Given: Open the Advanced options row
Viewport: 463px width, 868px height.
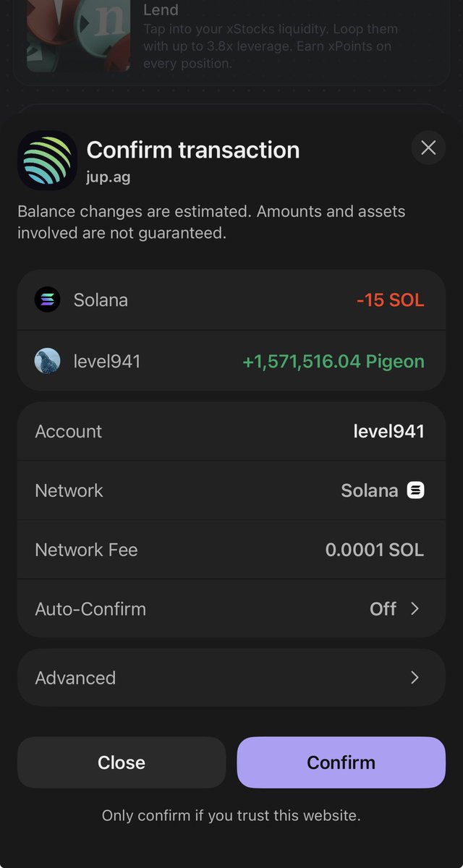Looking at the screenshot, I should (231, 678).
